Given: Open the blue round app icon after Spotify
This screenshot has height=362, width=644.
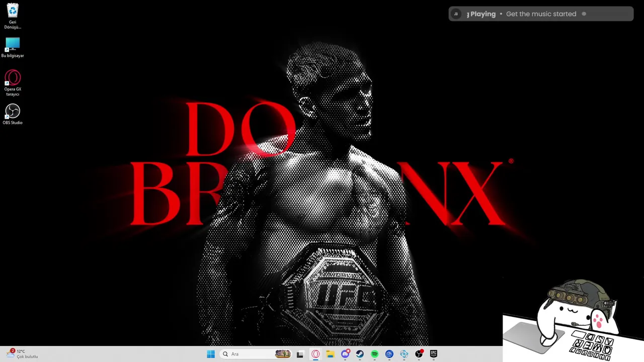Looking at the screenshot, I should click(389, 354).
